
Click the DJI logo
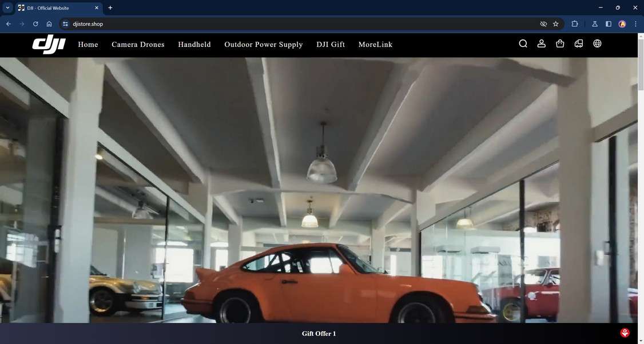pos(49,44)
